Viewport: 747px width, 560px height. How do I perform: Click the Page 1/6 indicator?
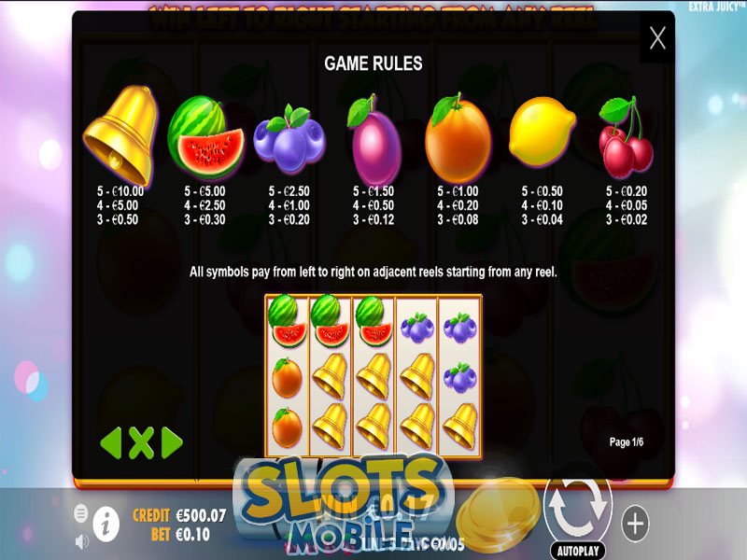tap(626, 441)
